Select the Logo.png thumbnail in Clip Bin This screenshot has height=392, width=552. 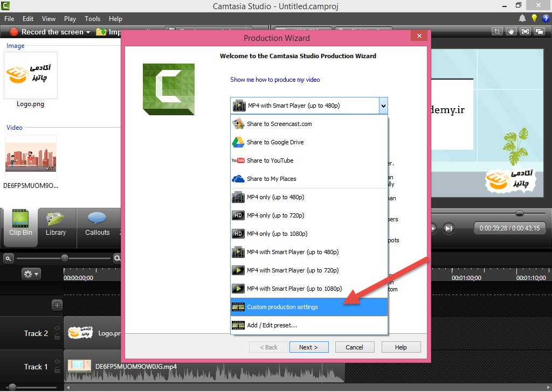click(x=30, y=75)
